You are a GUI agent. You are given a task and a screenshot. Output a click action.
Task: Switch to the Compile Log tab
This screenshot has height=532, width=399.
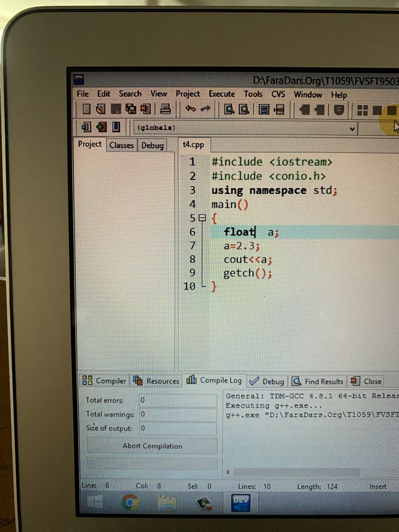click(x=214, y=380)
